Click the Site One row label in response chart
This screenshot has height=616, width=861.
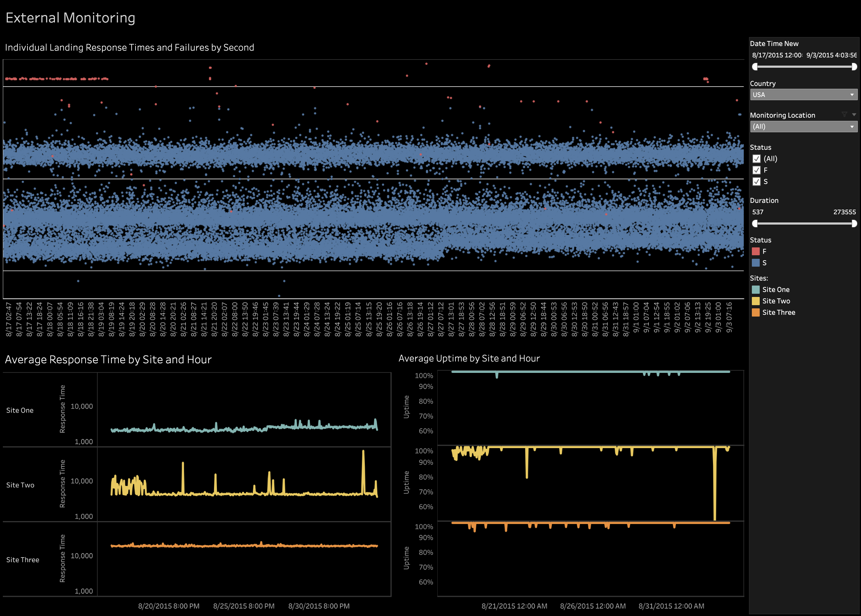20,410
